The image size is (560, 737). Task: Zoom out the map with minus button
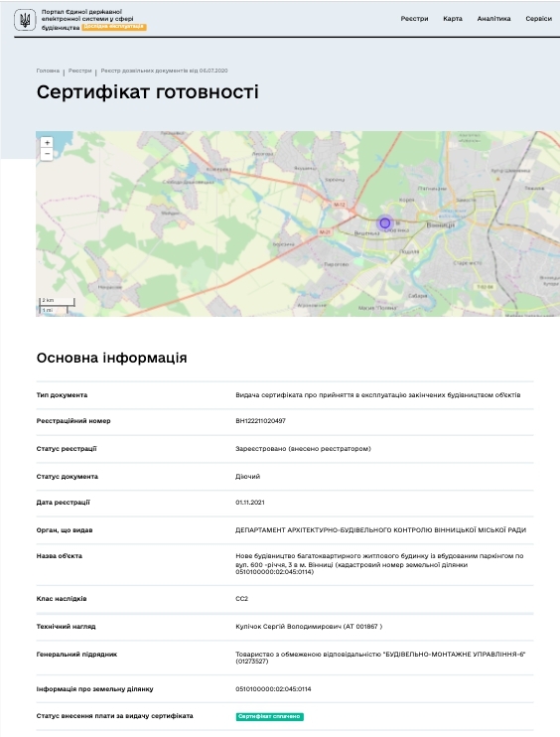tap(47, 154)
